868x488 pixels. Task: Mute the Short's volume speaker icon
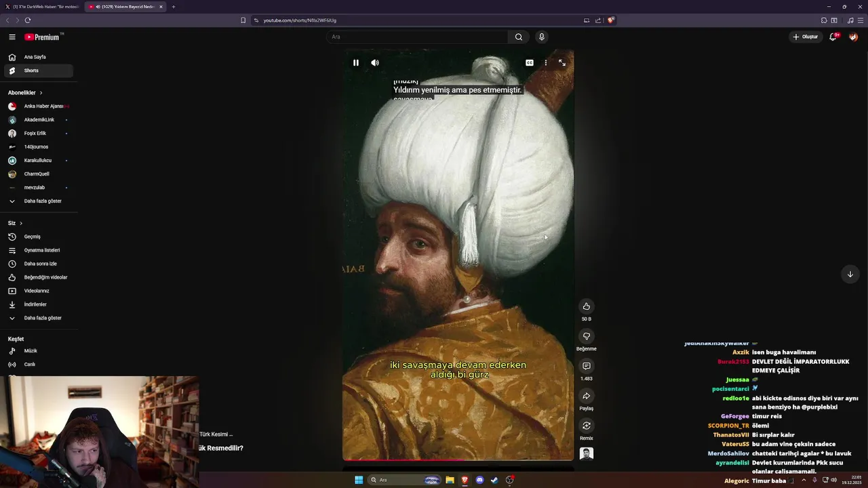375,62
